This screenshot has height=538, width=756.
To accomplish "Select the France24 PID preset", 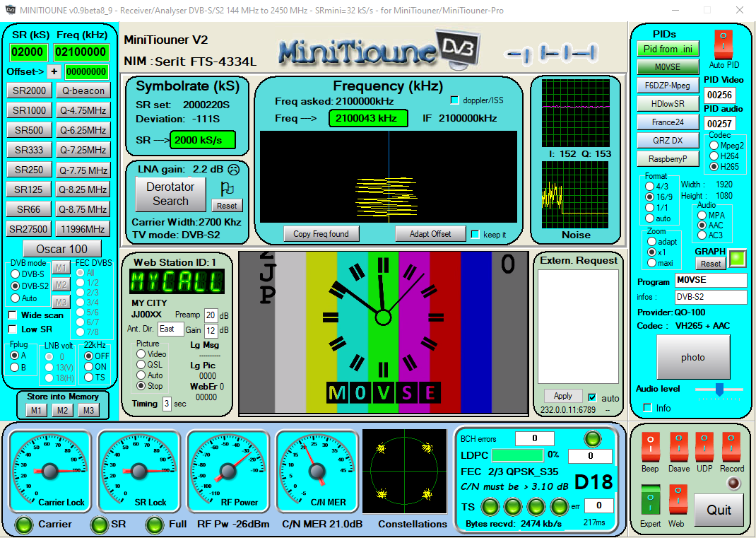I will (668, 122).
